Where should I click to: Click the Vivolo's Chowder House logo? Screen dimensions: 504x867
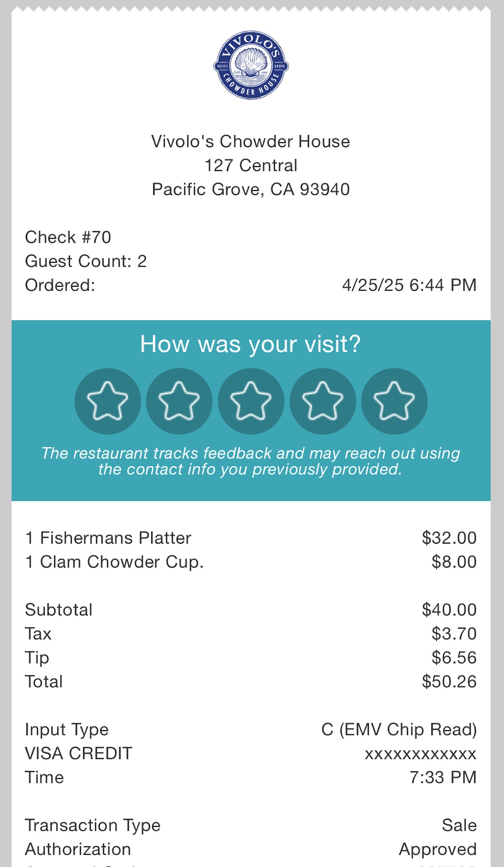(x=251, y=65)
